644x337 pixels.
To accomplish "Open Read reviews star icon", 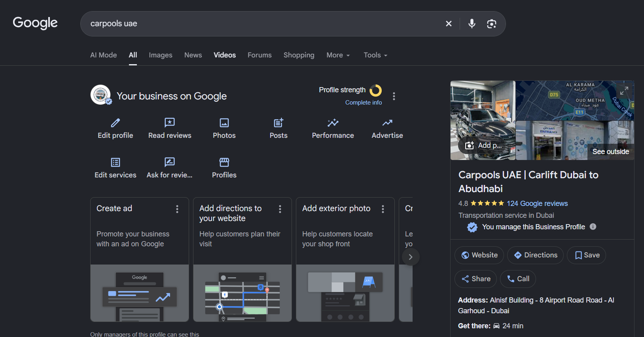I will click(x=170, y=123).
